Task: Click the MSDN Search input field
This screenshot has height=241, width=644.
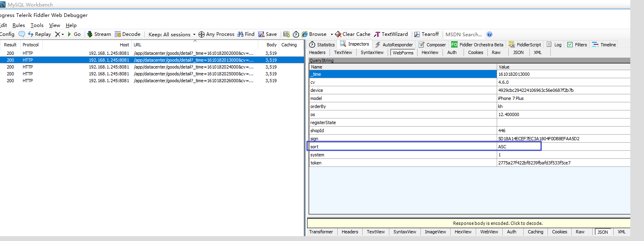Action: pos(464,34)
